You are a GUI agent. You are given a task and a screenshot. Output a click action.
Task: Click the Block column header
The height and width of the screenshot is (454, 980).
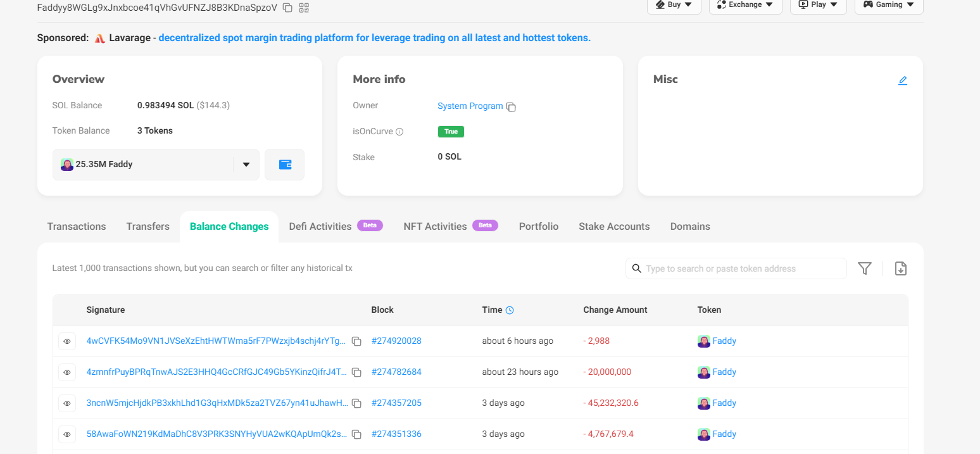(x=382, y=310)
